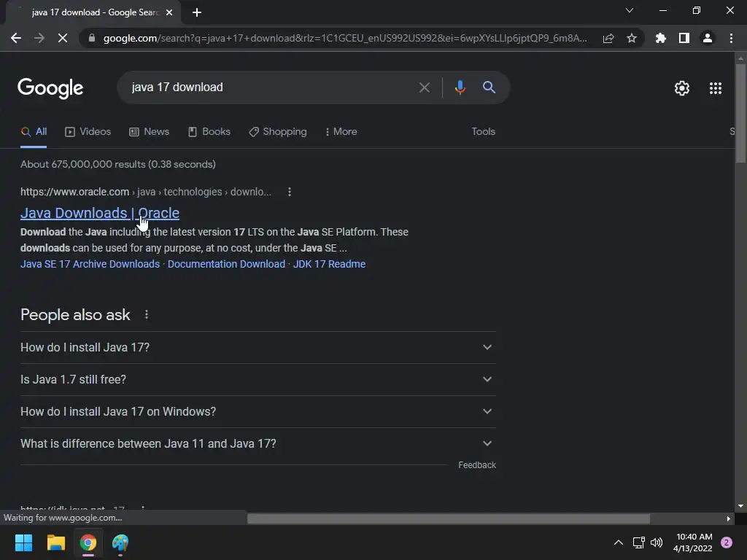The width and height of the screenshot is (747, 560).
Task: Open a new tab with plus button
Action: click(x=197, y=12)
